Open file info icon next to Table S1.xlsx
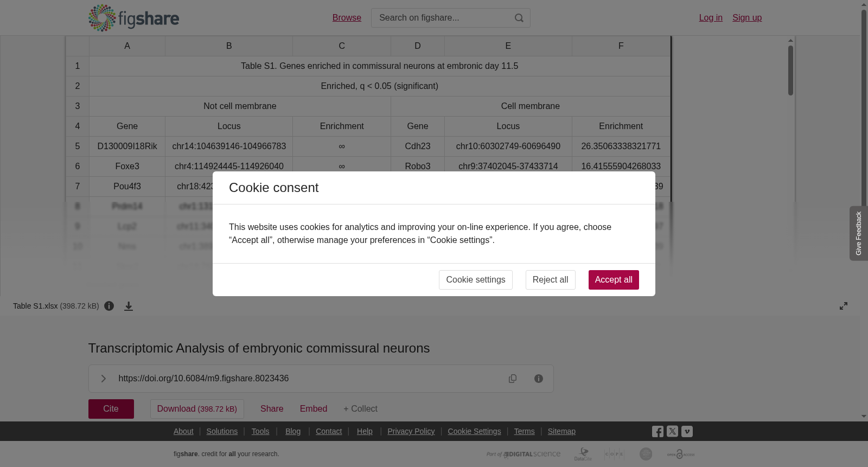Screen dimensions: 868x467 [109, 306]
